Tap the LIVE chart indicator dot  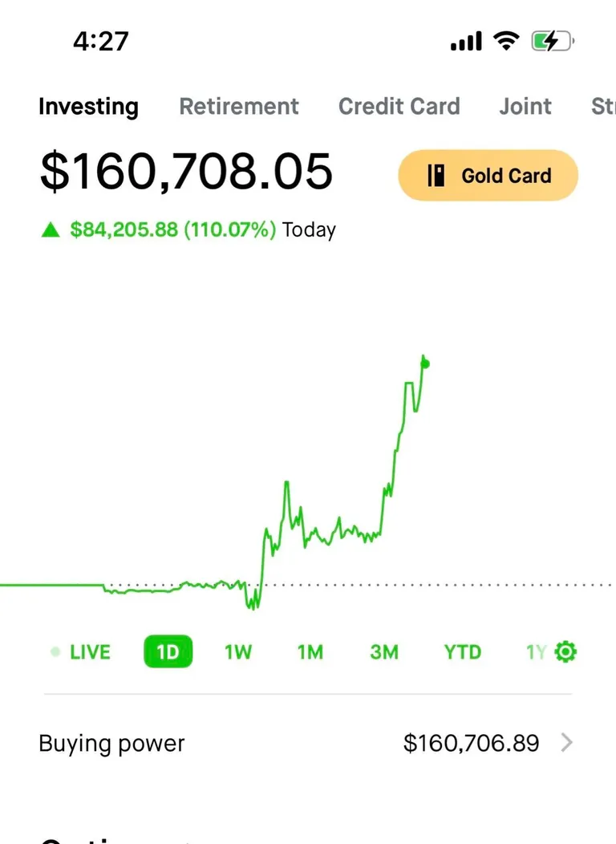coord(55,651)
